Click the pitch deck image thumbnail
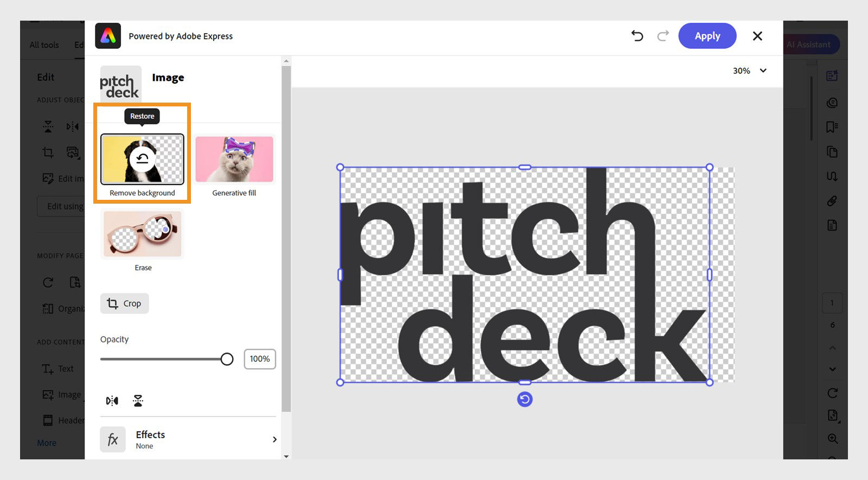Image resolution: width=868 pixels, height=480 pixels. 120,85
